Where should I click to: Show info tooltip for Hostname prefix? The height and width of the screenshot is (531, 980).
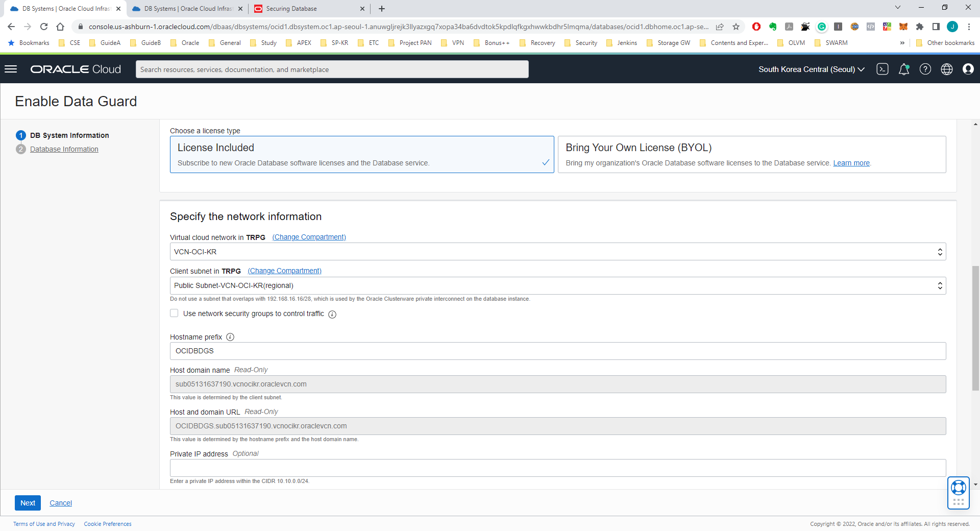[230, 337]
